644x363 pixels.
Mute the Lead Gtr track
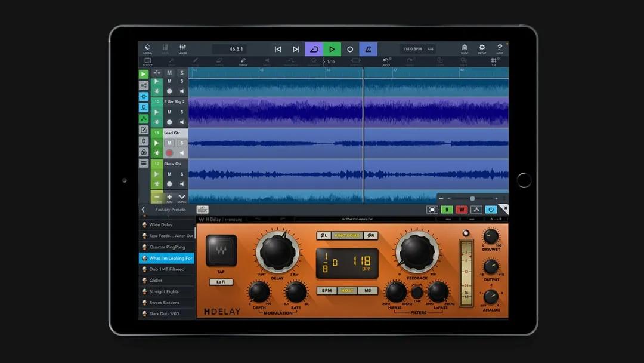169,143
